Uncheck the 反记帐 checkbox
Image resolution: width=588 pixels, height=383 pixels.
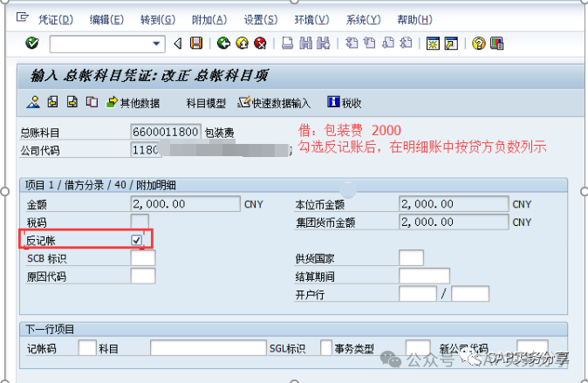(136, 240)
